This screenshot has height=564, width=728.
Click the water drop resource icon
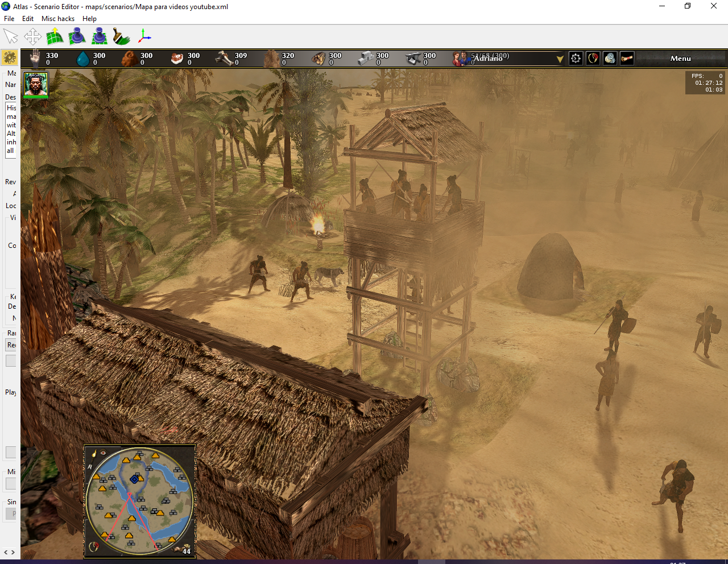(83, 59)
